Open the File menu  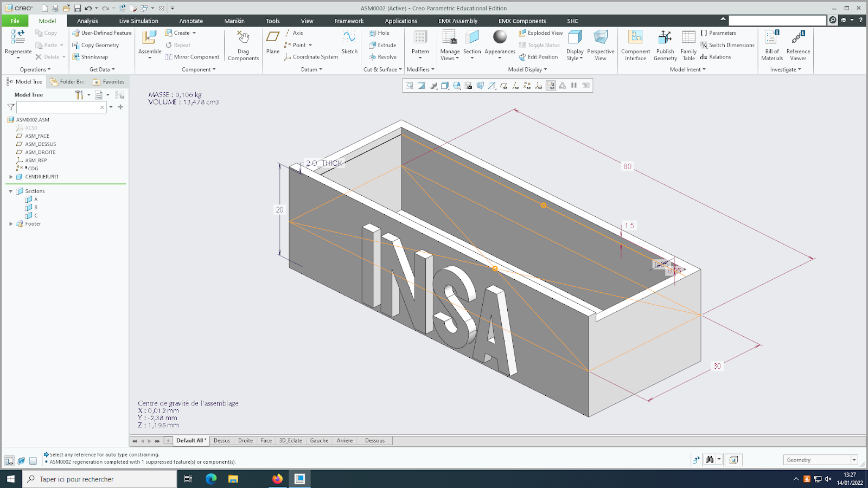tap(15, 21)
